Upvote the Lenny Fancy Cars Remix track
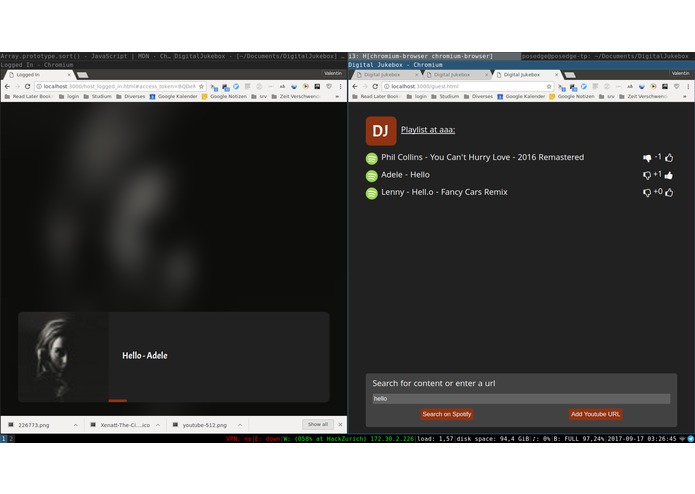Viewport: 695px width, 494px height. click(669, 192)
